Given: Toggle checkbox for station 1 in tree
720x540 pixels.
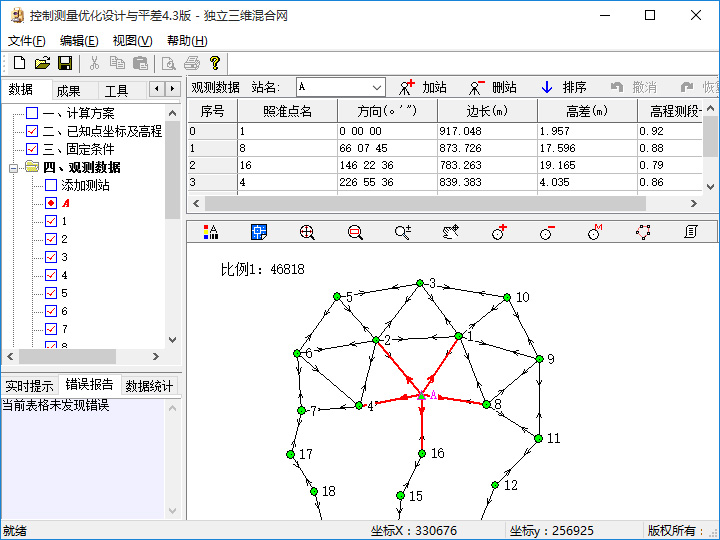Looking at the screenshot, I should (51, 221).
